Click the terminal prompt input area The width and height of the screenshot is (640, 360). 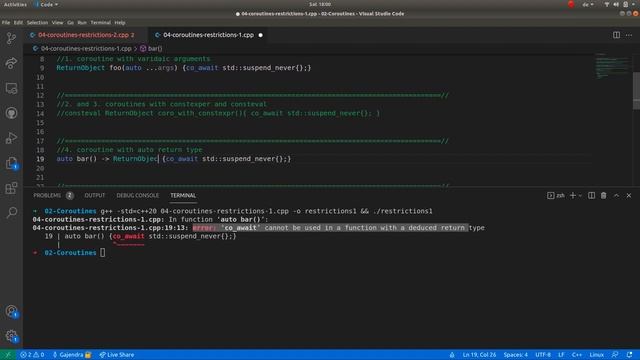pyautogui.click(x=102, y=253)
